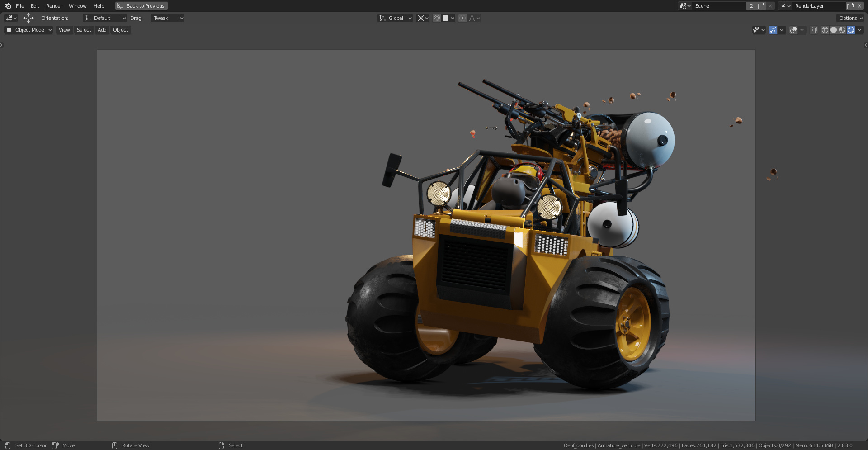Image resolution: width=868 pixels, height=450 pixels.
Task: Click the RenderLayer name field
Action: [819, 6]
